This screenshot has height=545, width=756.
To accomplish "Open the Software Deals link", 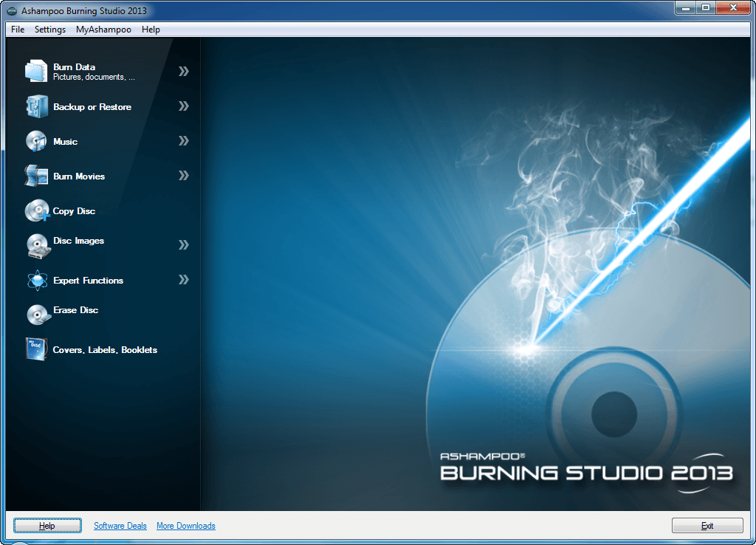I will tap(120, 526).
